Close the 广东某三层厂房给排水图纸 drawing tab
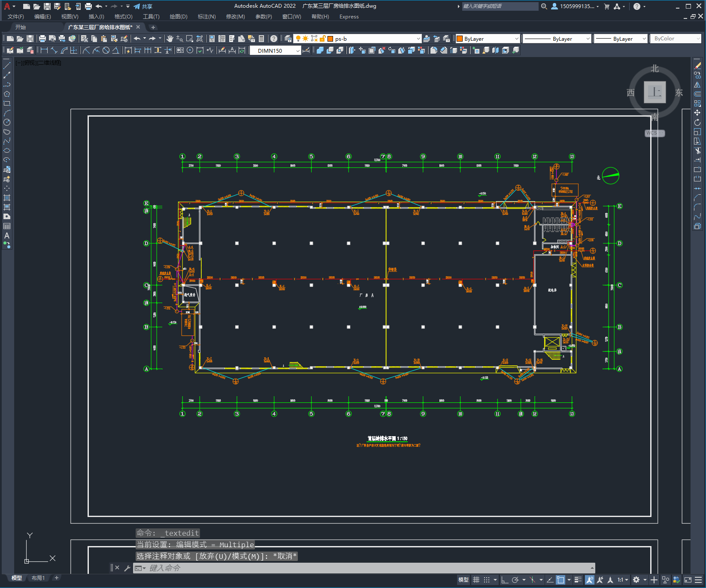706x588 pixels. [x=138, y=27]
